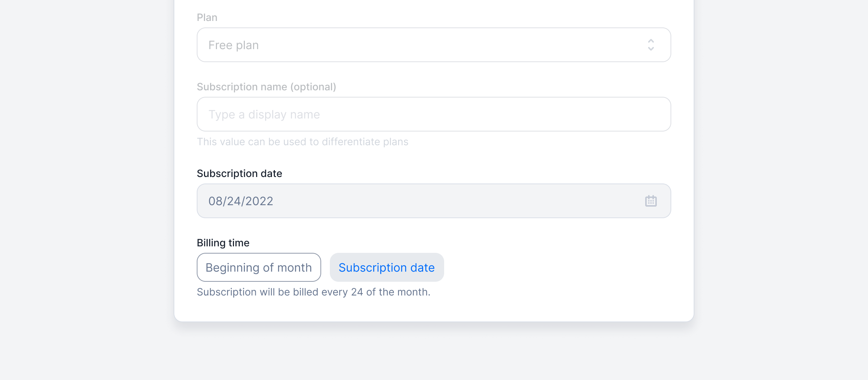The image size is (868, 380).
Task: Expand the Free plan dropdown
Action: pos(434,45)
